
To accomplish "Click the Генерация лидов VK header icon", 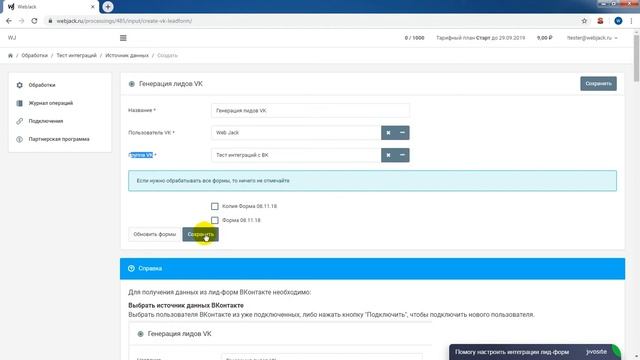I will [x=131, y=84].
